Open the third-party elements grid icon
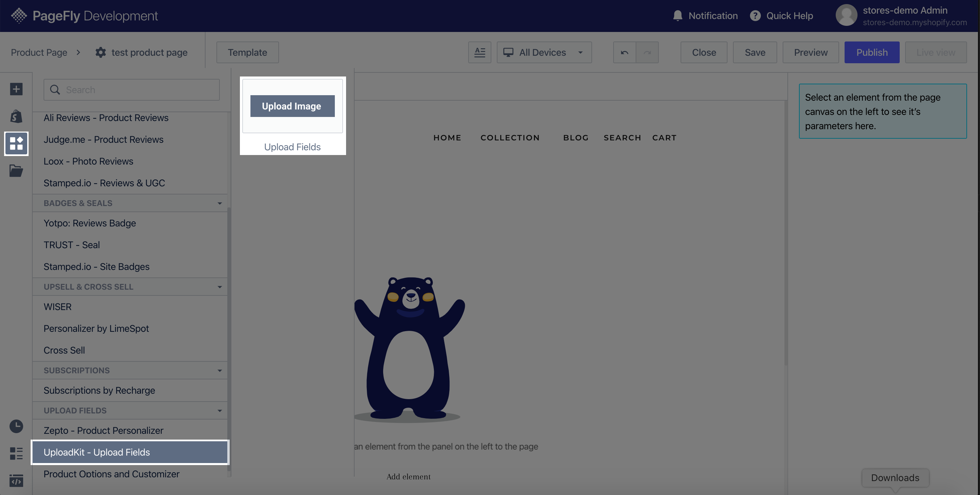980x495 pixels. [x=16, y=143]
